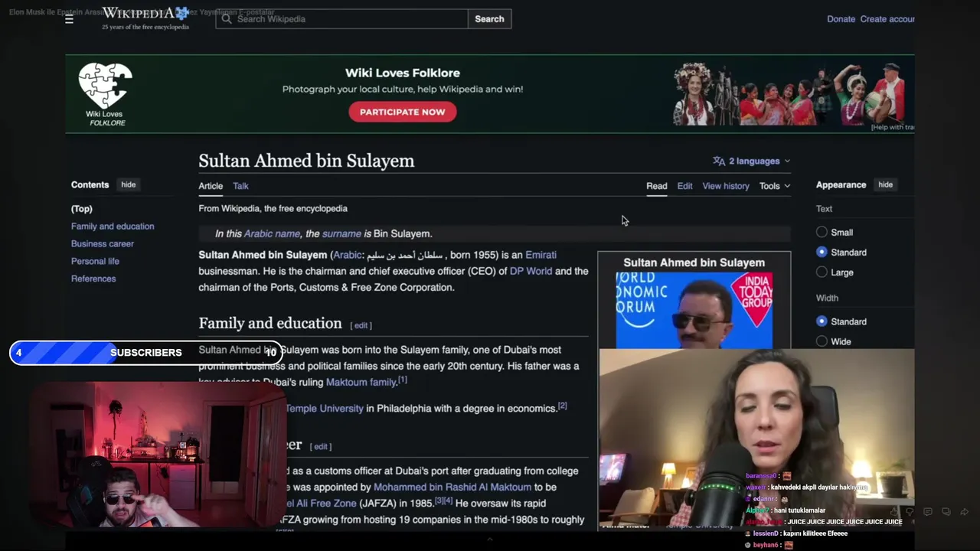Click the share arrow icon
The height and width of the screenshot is (551, 980).
965,511
